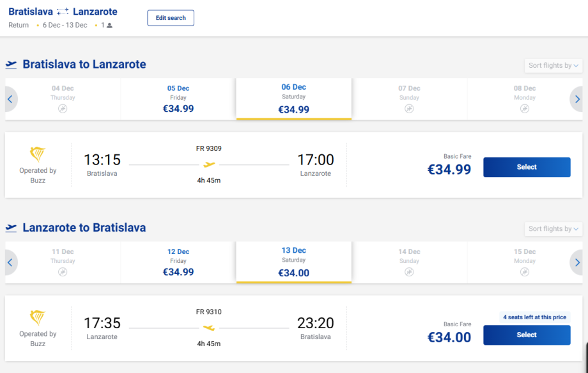Show earlier outbound dates with left arrow
This screenshot has width=588, height=373.
pyautogui.click(x=10, y=99)
